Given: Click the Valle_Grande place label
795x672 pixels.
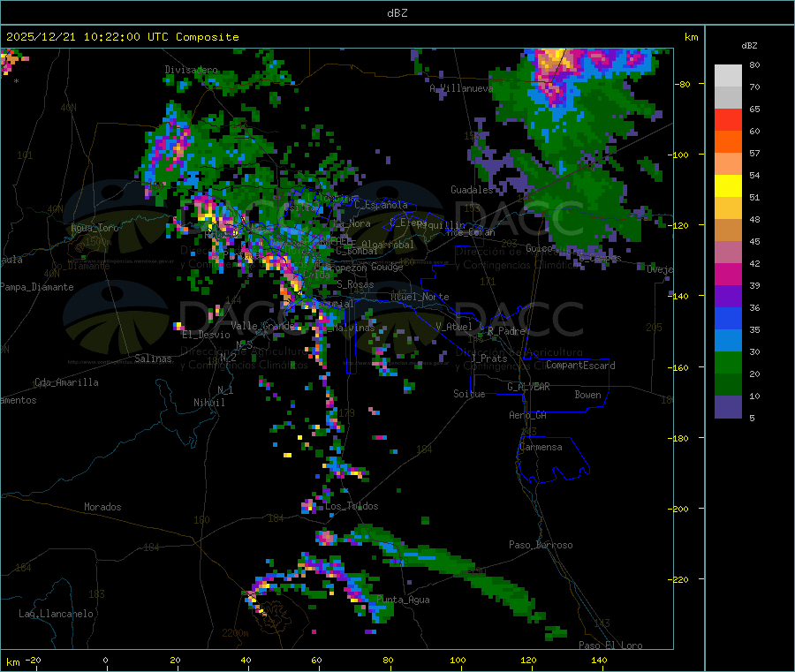Looking at the screenshot, I should point(261,326).
